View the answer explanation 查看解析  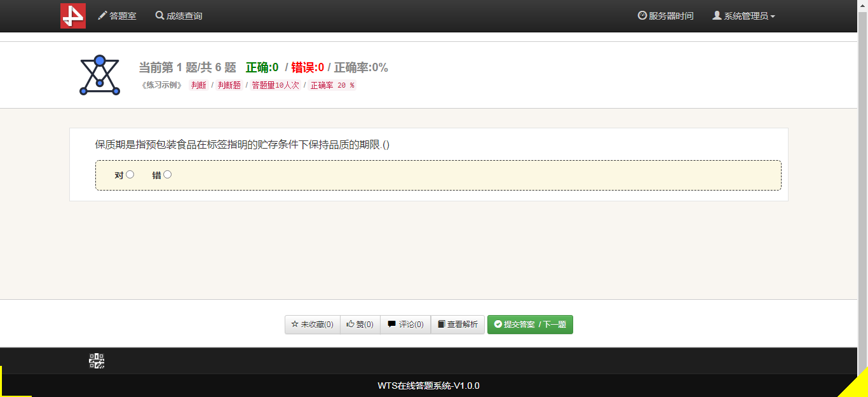coord(458,325)
